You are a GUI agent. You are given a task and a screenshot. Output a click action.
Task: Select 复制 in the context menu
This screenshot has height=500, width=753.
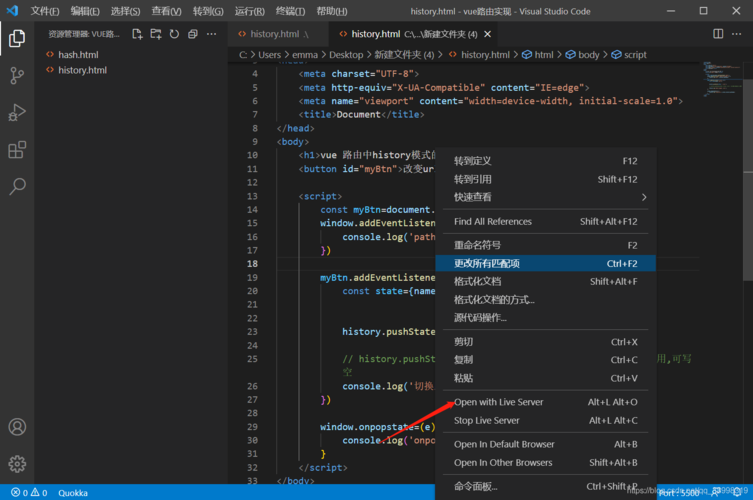point(546,360)
